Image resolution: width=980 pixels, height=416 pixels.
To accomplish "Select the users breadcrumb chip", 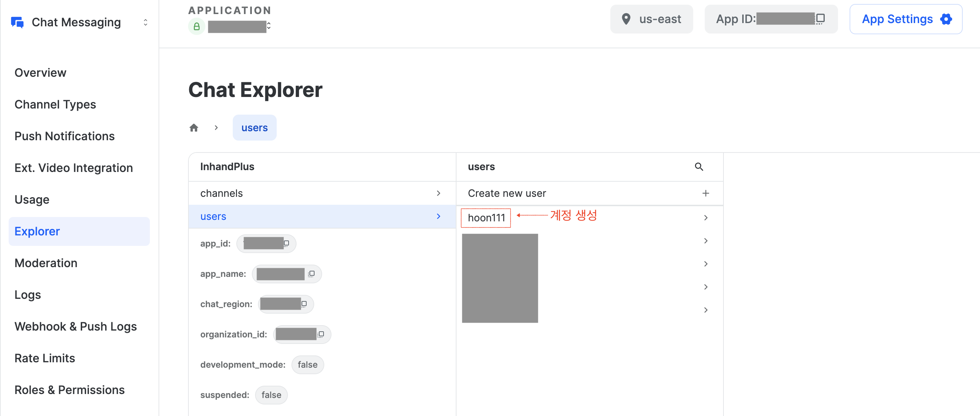I will click(254, 128).
